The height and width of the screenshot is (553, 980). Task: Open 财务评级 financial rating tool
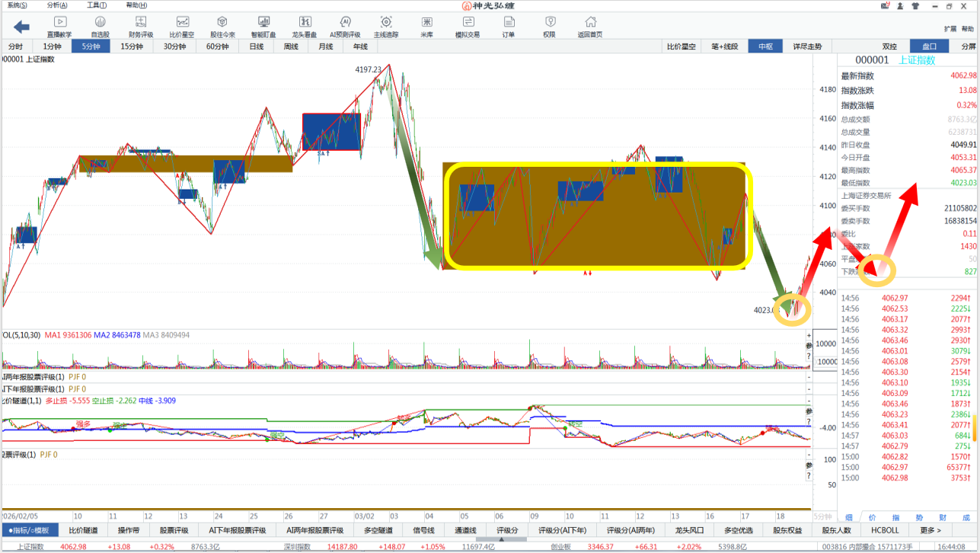coord(141,27)
